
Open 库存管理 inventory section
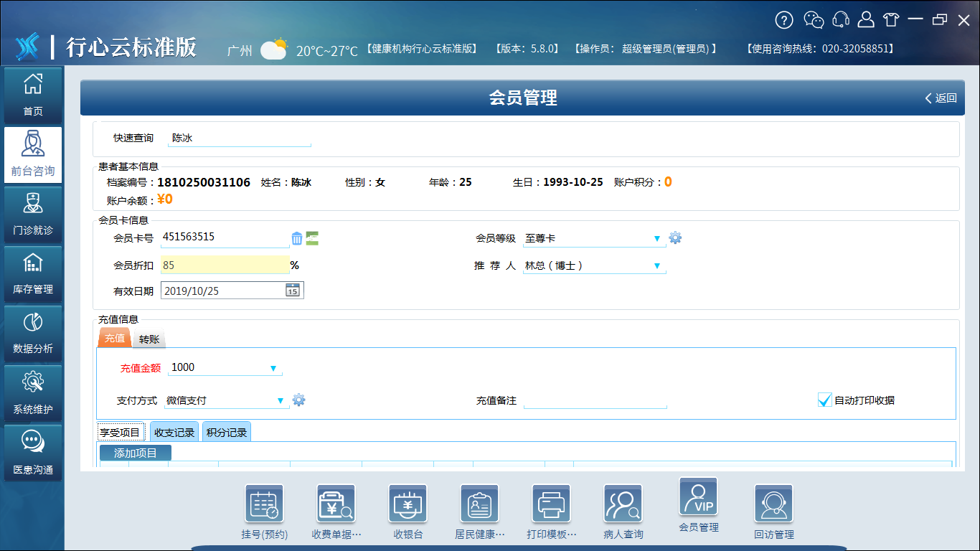33,273
